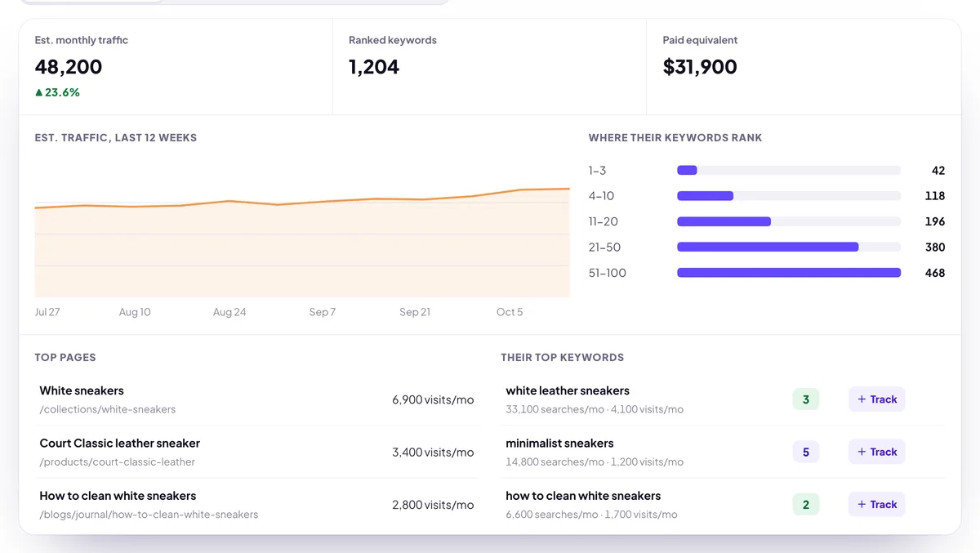Track the white leather sneakers keyword
Viewport: 980px width, 553px height.
[877, 399]
